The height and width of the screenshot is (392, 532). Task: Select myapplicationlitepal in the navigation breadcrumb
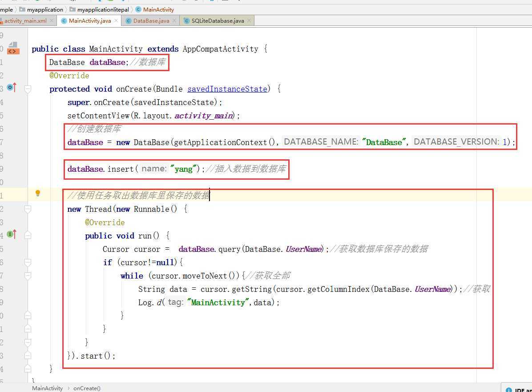(x=103, y=9)
